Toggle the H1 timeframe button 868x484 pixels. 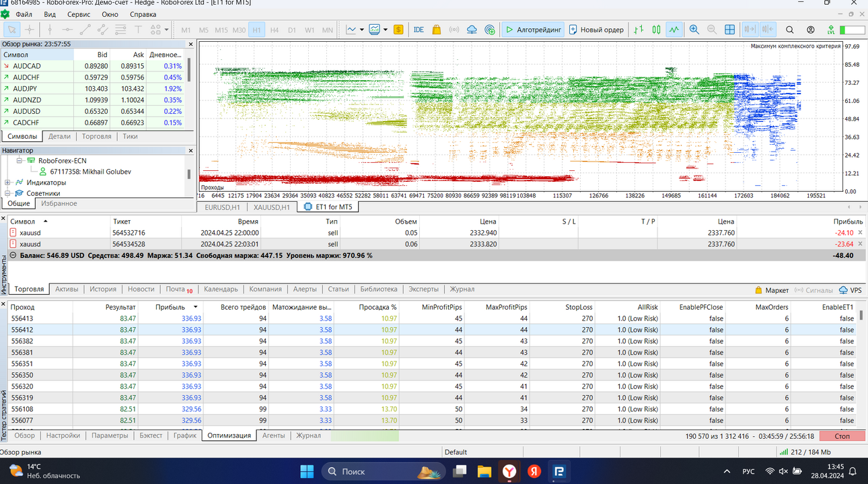pyautogui.click(x=256, y=30)
